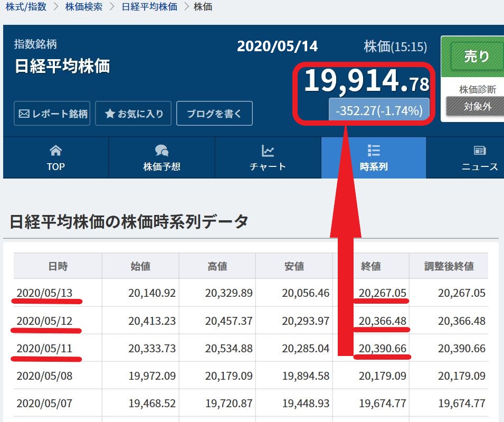Click the newspaper icon above ニュース

point(480,151)
